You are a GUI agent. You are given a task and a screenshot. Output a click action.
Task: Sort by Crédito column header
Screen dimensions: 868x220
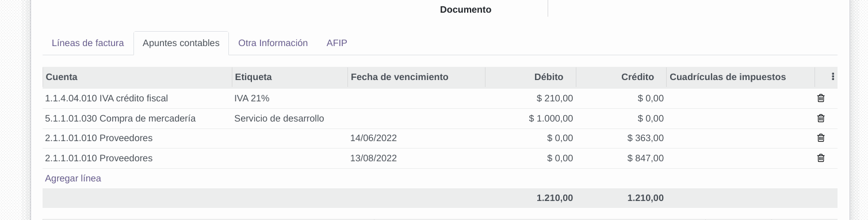(621, 77)
